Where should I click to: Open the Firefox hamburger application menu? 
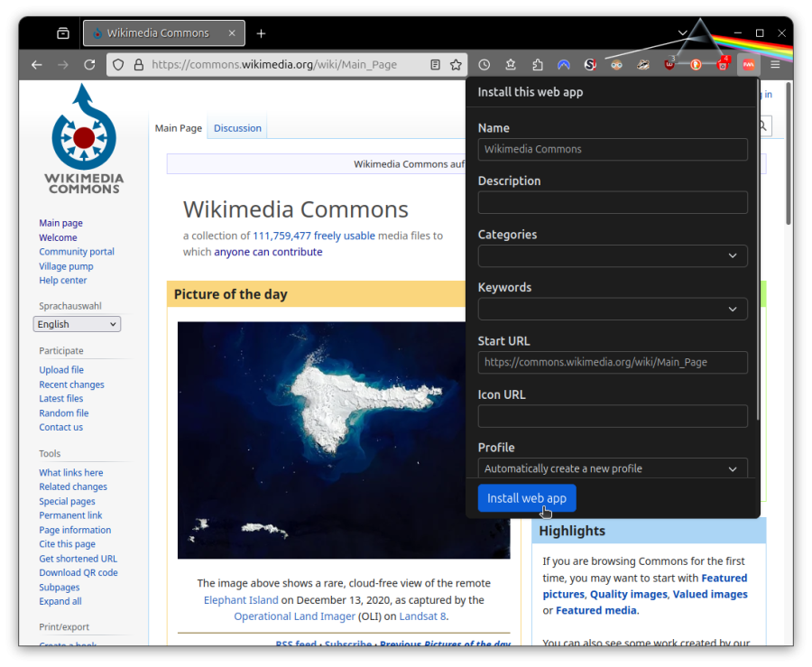(x=775, y=65)
